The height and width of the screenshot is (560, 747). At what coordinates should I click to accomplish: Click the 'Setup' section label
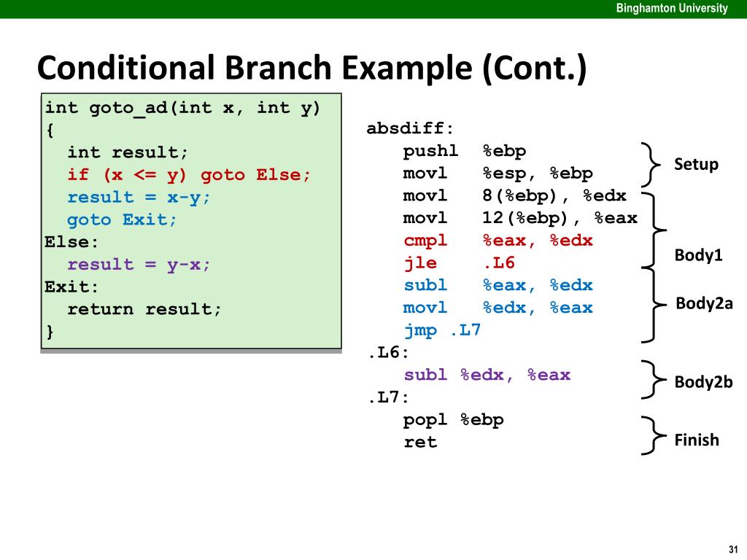click(696, 164)
